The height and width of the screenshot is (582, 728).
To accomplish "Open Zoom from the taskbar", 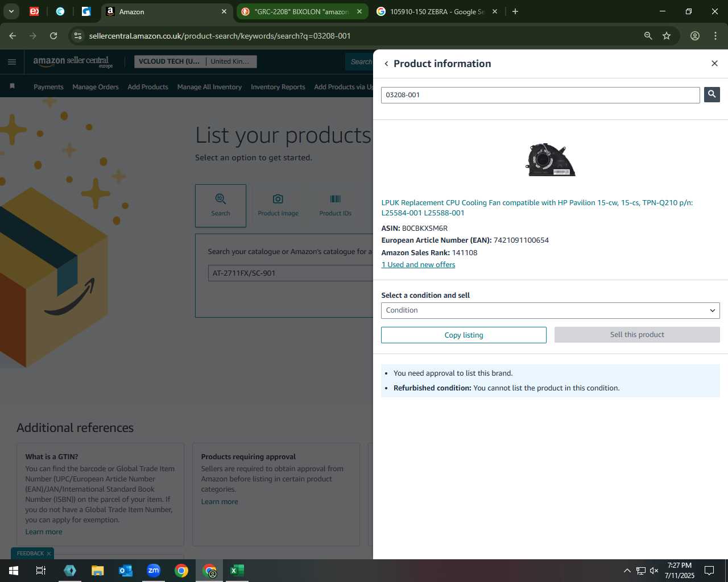I will pos(154,571).
